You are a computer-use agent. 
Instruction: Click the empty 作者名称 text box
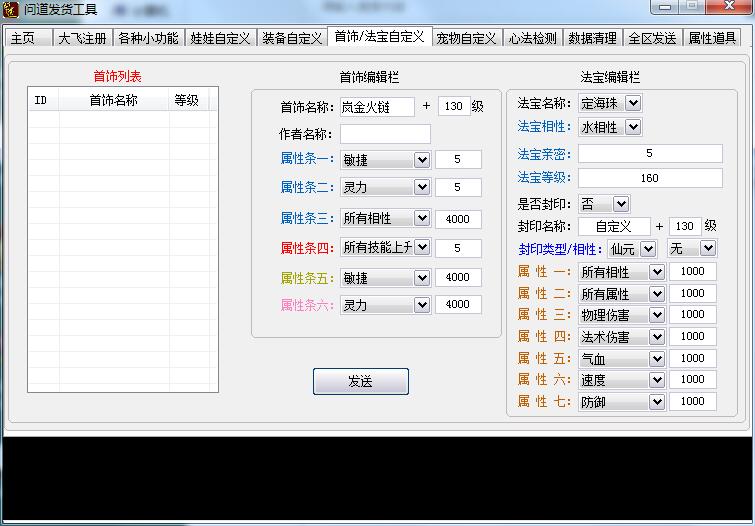click(x=385, y=134)
